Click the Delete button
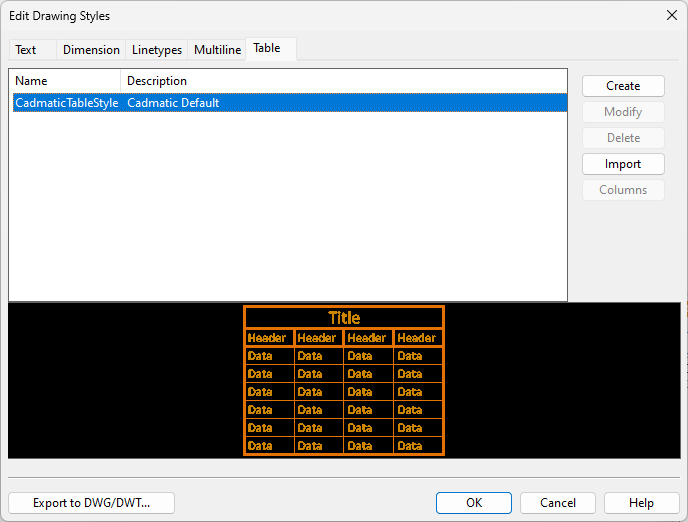Image resolution: width=688 pixels, height=522 pixels. tap(623, 138)
